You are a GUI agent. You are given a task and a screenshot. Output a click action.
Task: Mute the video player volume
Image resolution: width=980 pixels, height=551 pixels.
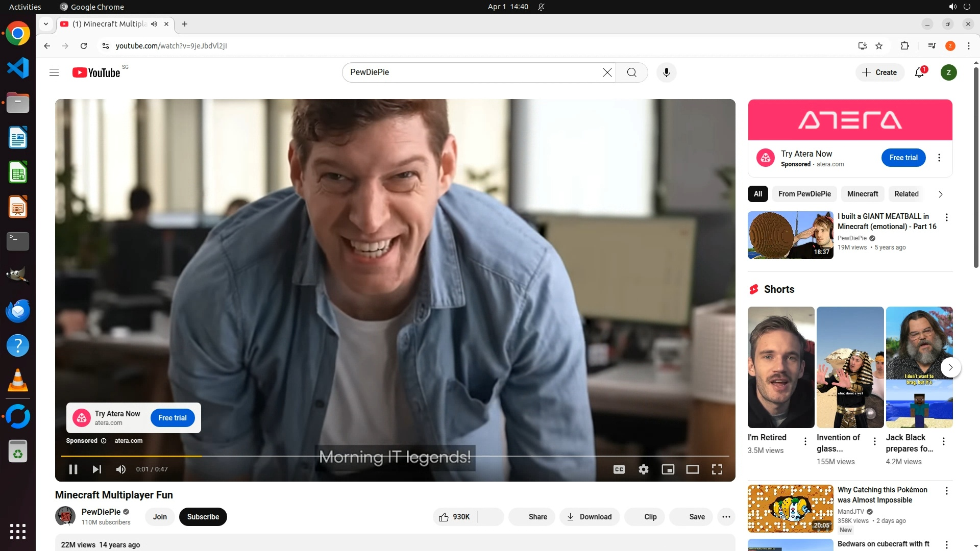coord(121,469)
